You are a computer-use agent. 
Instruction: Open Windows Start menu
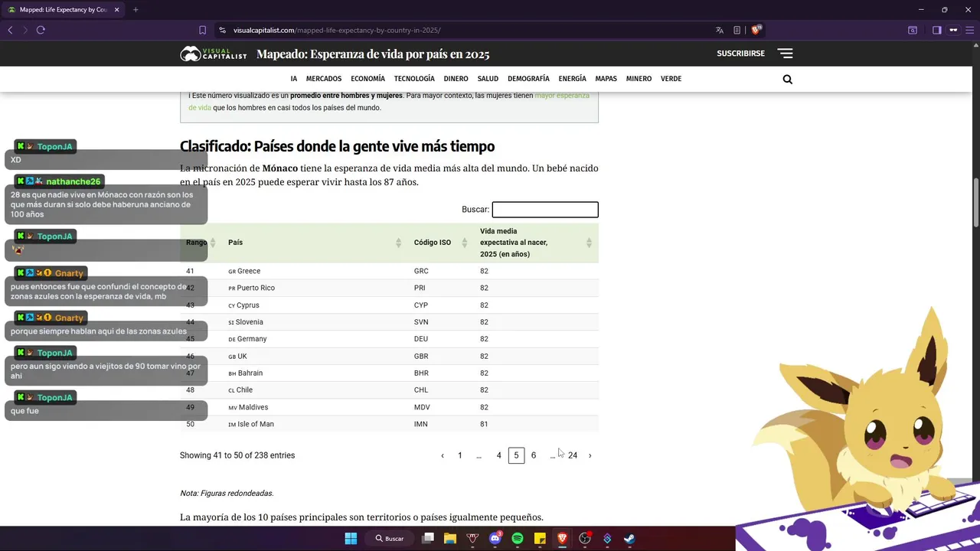point(351,538)
